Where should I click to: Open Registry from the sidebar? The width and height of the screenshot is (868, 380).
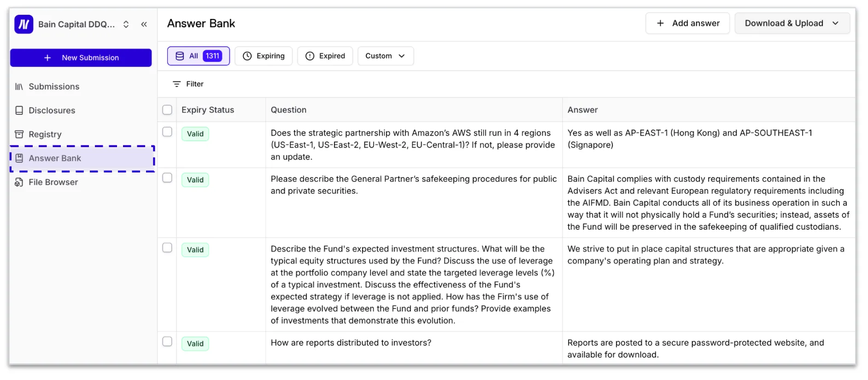click(x=81, y=135)
